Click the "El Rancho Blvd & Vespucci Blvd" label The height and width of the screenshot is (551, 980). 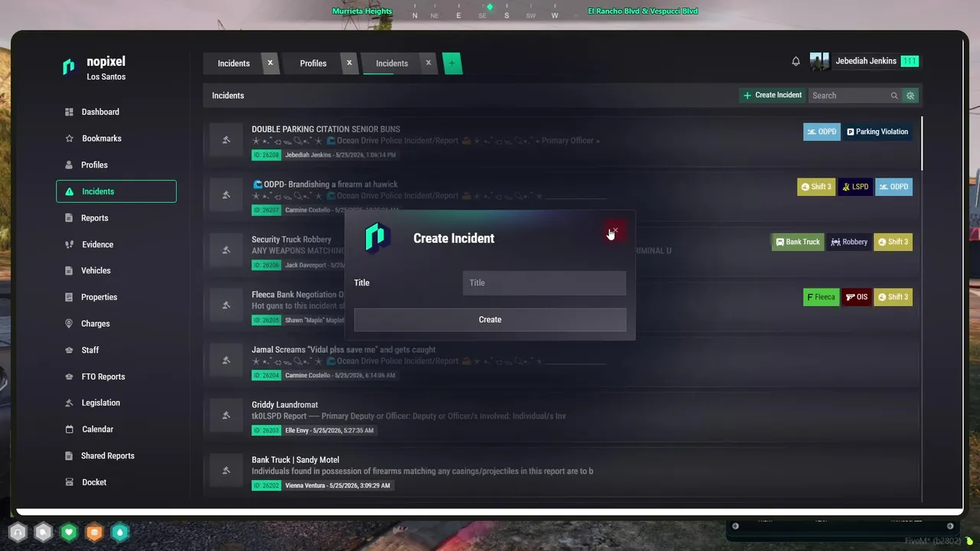[x=643, y=11]
